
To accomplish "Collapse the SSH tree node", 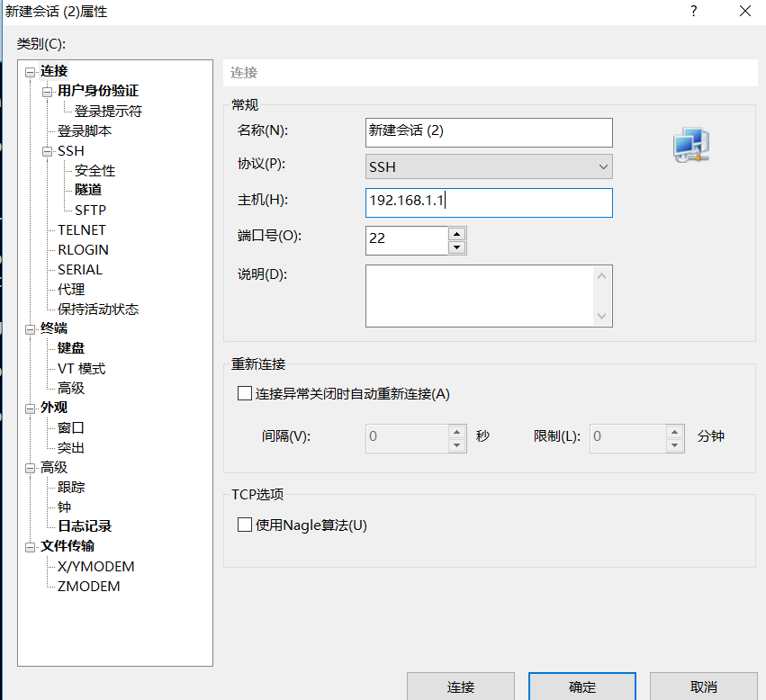I will click(48, 151).
